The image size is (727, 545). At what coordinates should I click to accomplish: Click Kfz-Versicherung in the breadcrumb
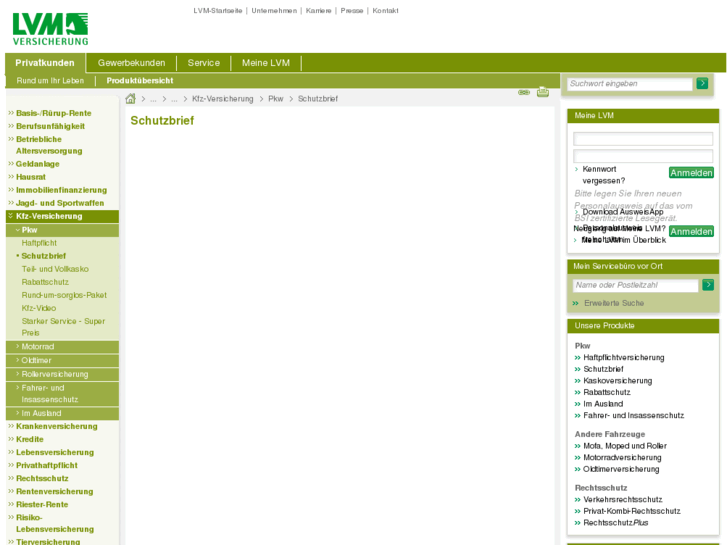[x=223, y=99]
